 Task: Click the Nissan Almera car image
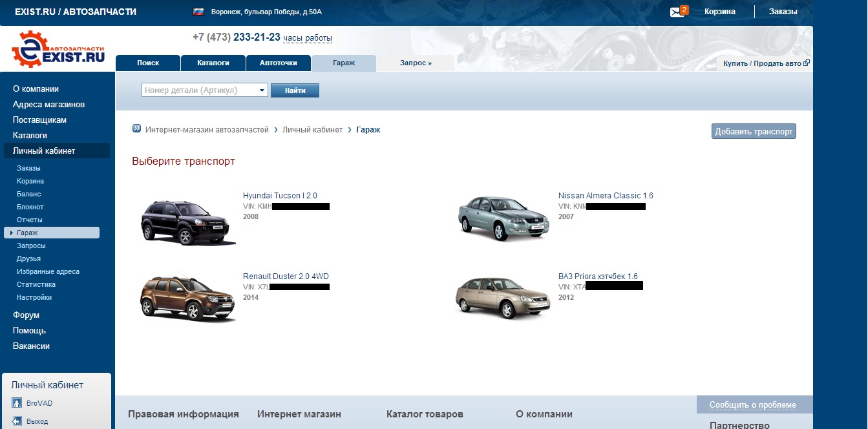503,219
